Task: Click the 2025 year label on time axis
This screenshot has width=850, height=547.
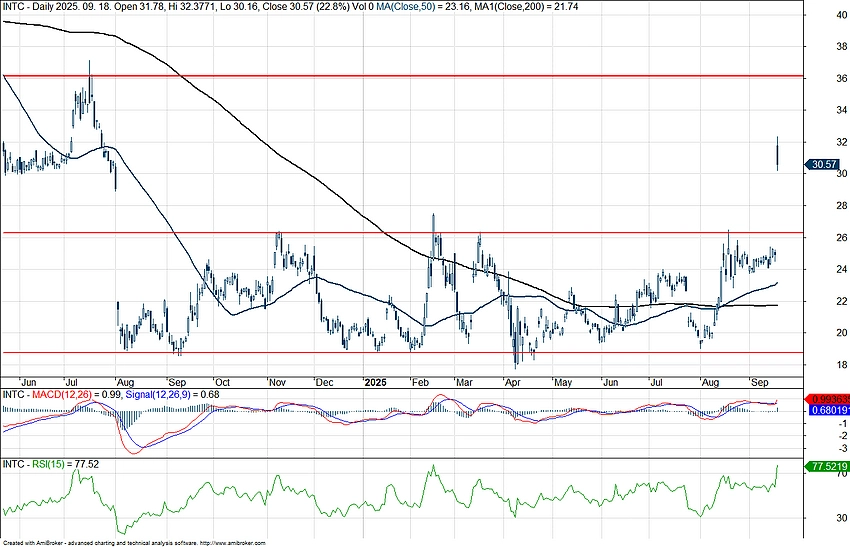Action: (x=375, y=382)
